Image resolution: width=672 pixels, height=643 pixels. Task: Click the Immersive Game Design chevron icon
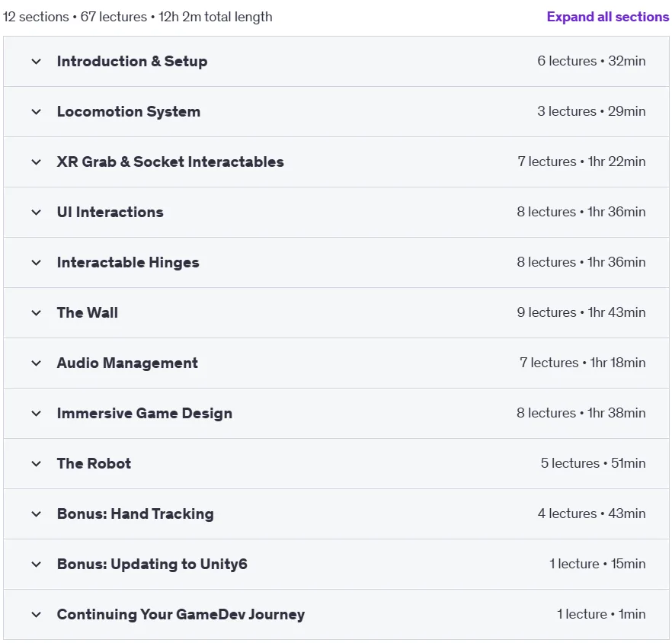37,414
